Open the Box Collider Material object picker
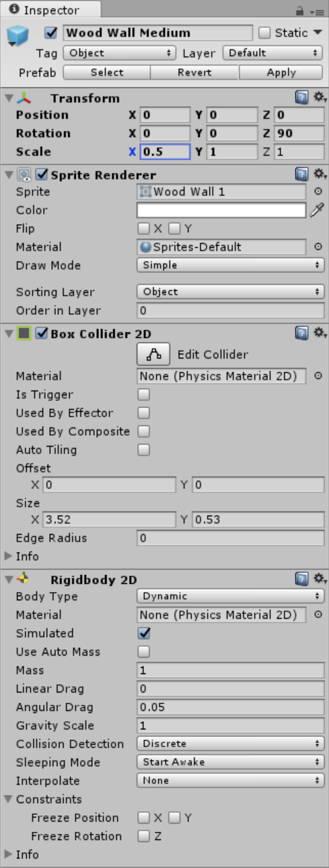 click(x=318, y=376)
